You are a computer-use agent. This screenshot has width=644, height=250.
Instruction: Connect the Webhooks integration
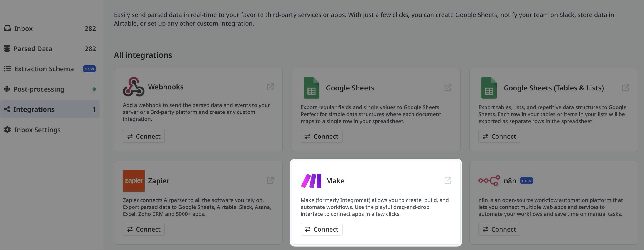pyautogui.click(x=144, y=136)
